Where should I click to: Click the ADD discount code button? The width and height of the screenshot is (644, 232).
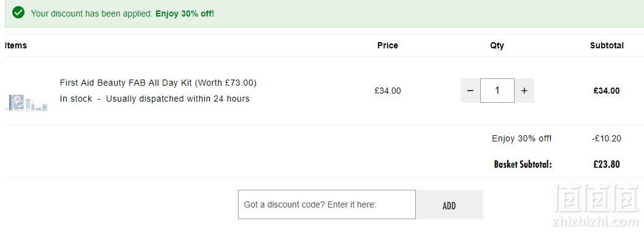(450, 204)
